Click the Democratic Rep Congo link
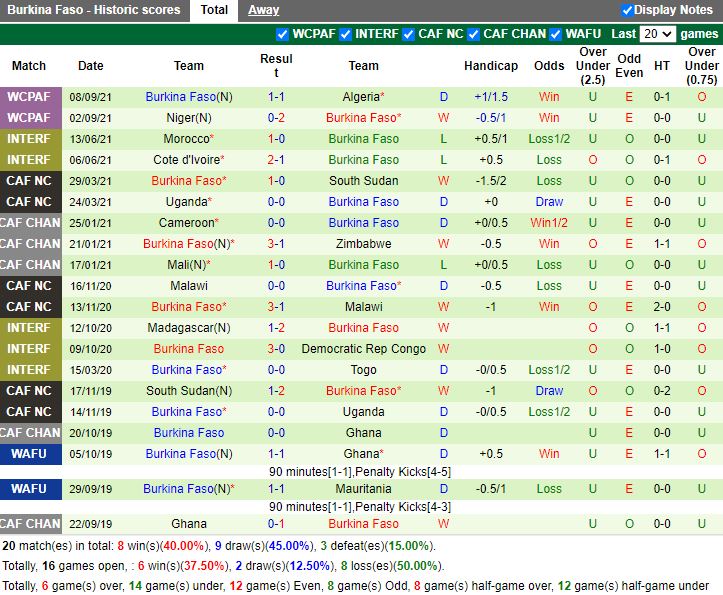 (x=363, y=349)
